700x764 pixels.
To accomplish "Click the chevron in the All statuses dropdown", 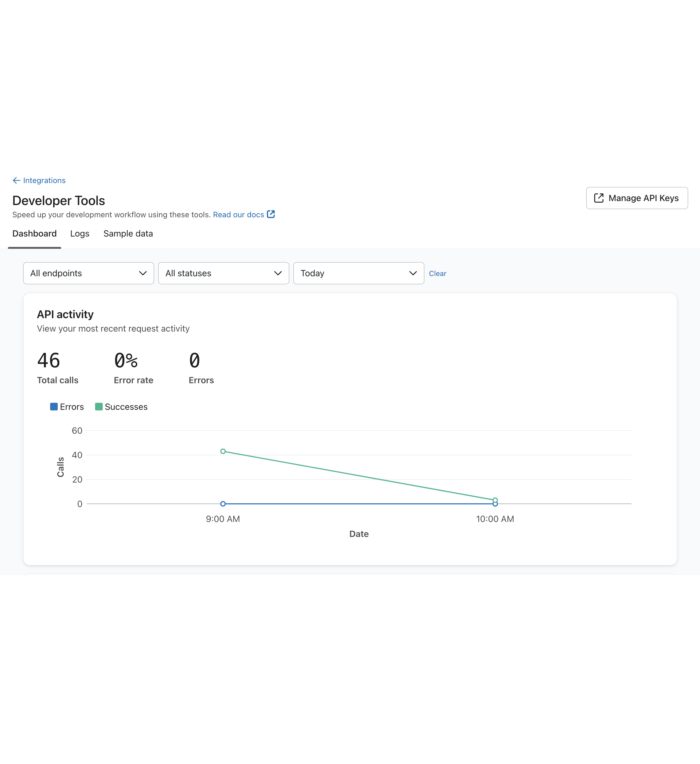I will (278, 273).
